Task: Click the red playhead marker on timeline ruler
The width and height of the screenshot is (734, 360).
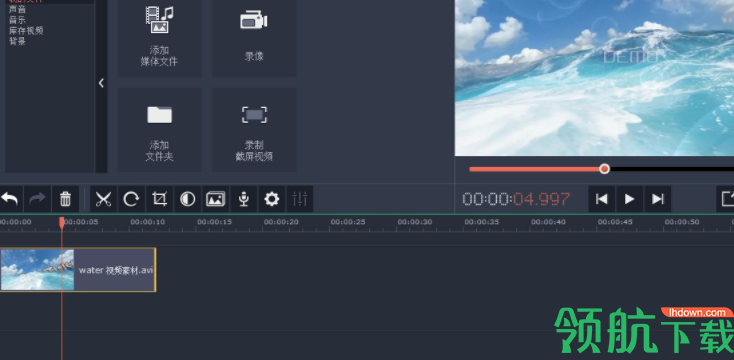Action: pyautogui.click(x=62, y=223)
